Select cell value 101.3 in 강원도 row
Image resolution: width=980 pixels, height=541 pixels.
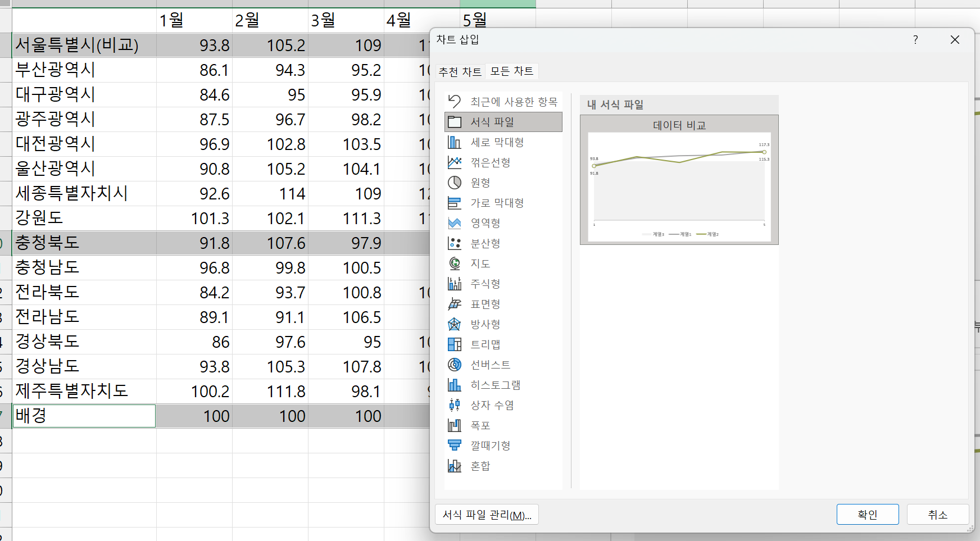click(194, 218)
